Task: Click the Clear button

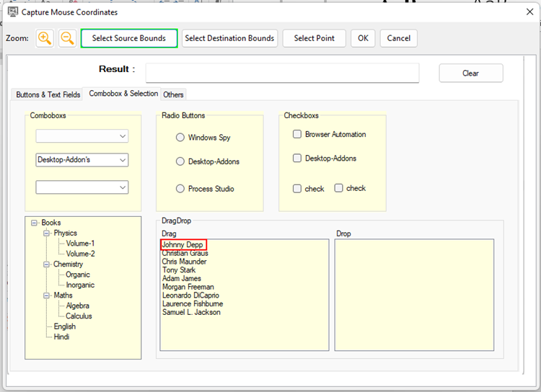Action: [470, 73]
